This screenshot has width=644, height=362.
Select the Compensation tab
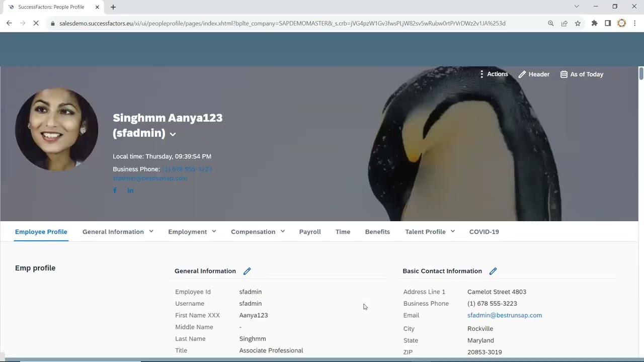[253, 232]
